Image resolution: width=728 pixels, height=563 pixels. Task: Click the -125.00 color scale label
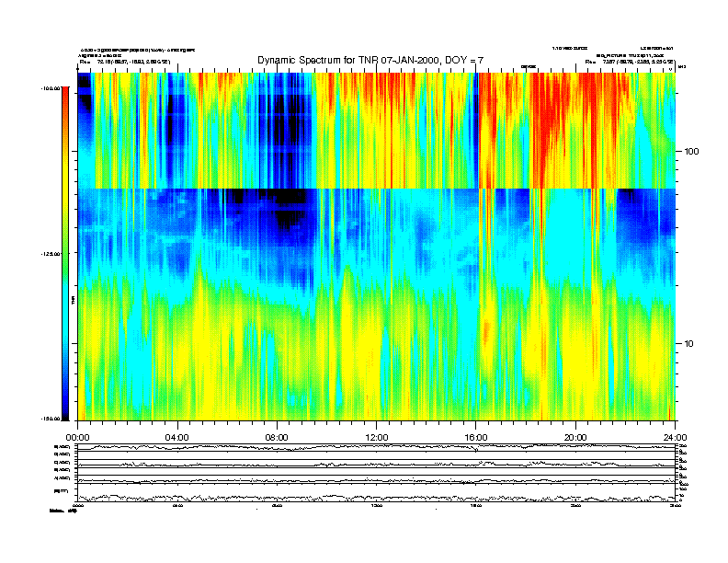51,254
